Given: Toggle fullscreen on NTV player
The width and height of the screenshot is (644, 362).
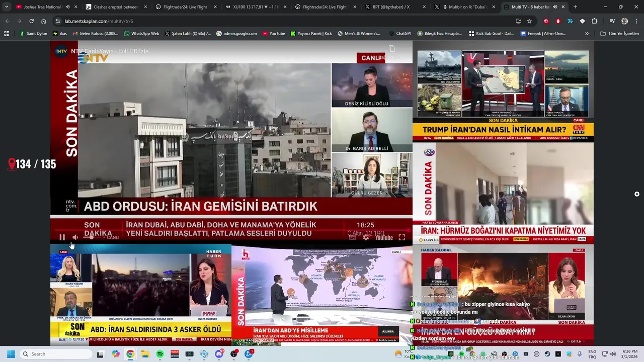Looking at the screenshot, I should pyautogui.click(x=401, y=237).
